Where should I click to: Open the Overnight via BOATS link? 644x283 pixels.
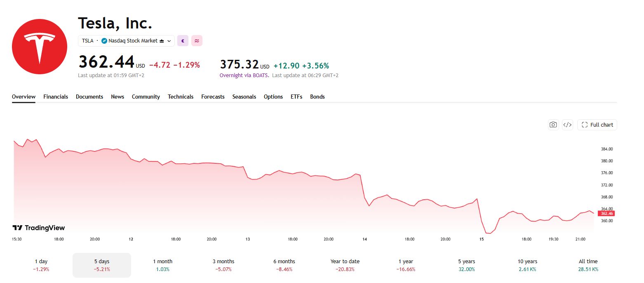244,75
